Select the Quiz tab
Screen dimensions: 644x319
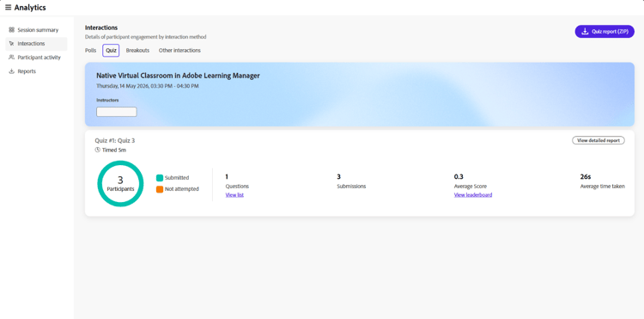tap(111, 51)
